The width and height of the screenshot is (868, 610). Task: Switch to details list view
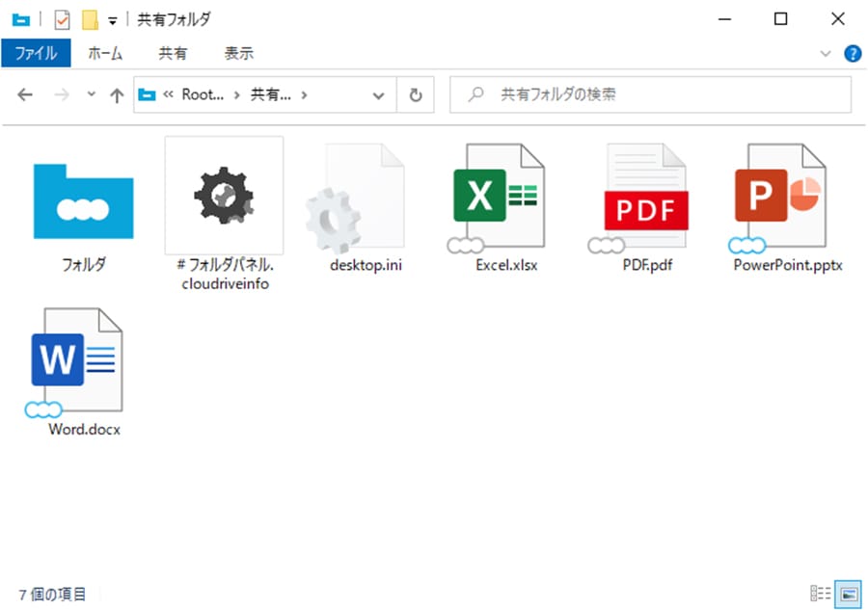[820, 594]
